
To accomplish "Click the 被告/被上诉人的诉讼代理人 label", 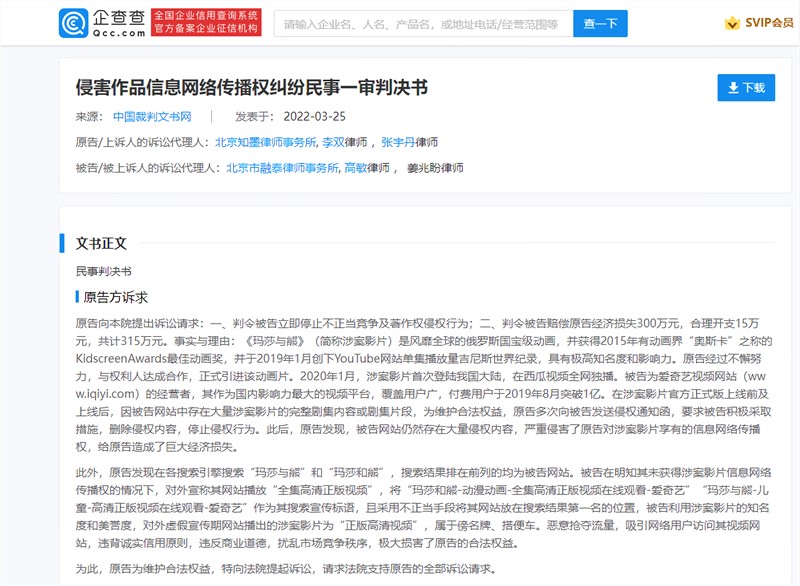I will [148, 168].
